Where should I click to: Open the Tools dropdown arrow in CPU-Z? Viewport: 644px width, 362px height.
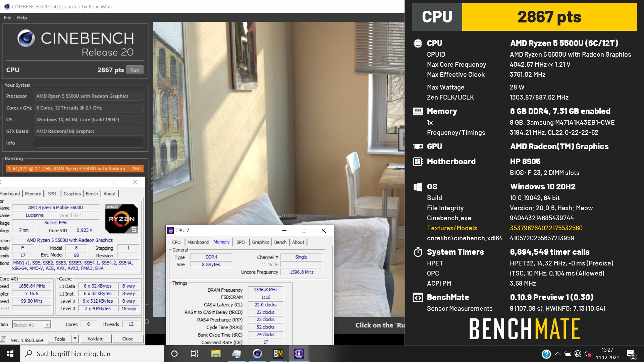click(75, 339)
